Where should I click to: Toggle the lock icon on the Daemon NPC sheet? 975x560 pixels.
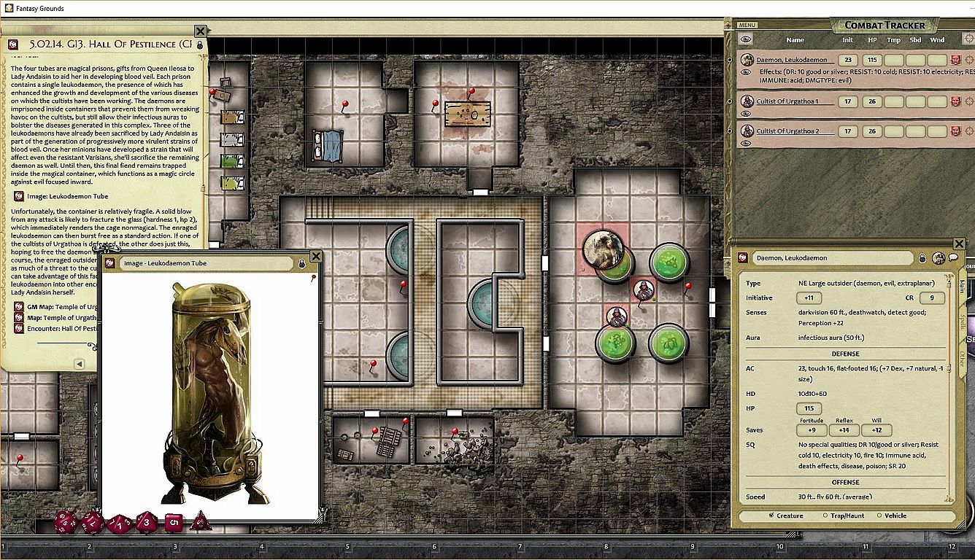[922, 258]
